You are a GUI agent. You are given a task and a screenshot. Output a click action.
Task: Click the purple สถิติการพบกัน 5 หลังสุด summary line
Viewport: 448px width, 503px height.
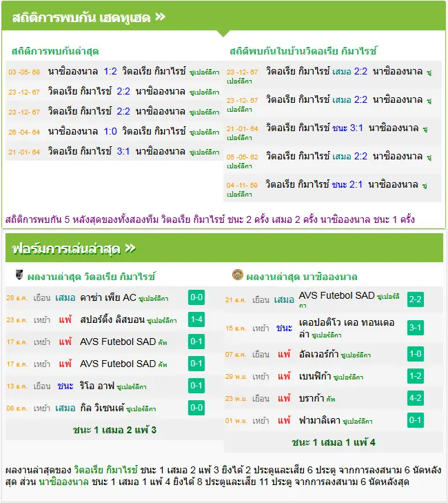210,219
